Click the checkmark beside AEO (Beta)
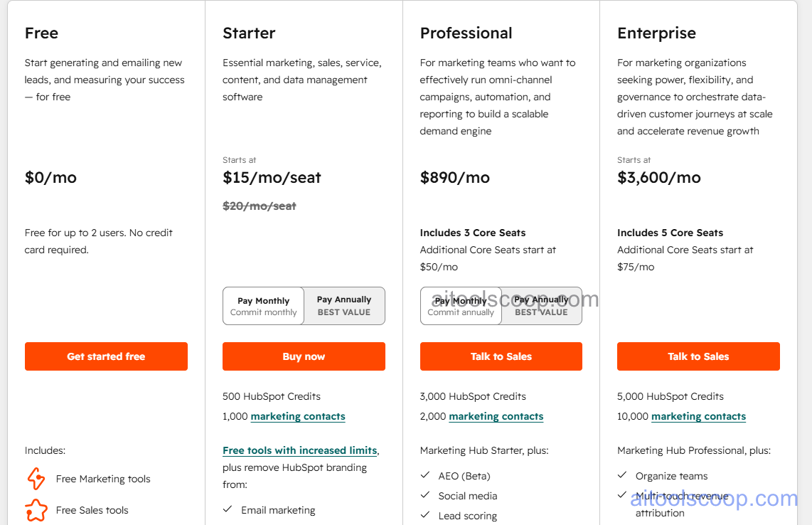Viewport: 812px width, 525px height. click(425, 475)
